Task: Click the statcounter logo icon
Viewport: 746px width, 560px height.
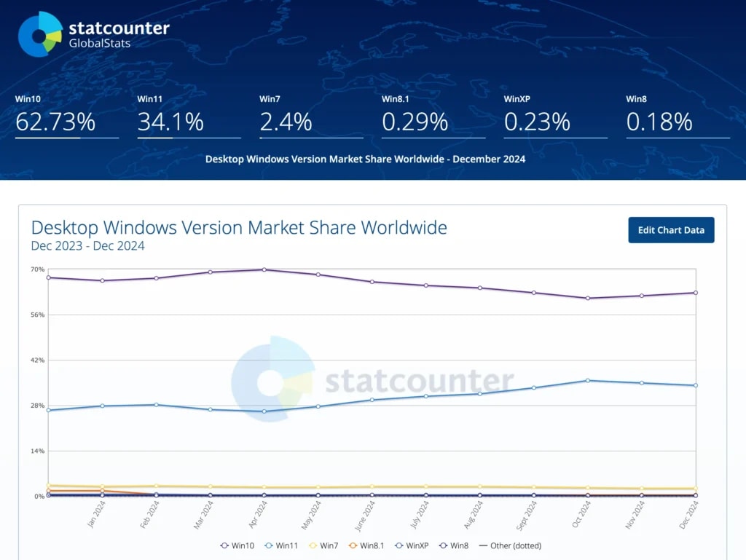Action: [x=40, y=33]
